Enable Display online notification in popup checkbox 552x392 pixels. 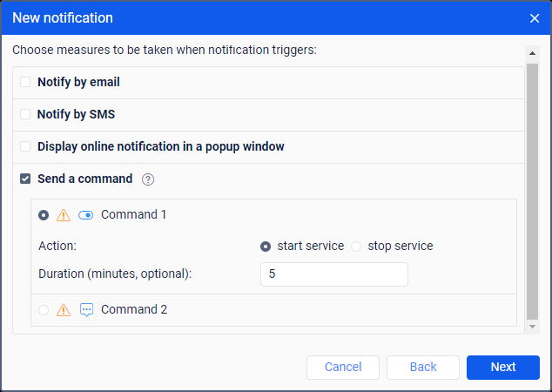tap(25, 146)
